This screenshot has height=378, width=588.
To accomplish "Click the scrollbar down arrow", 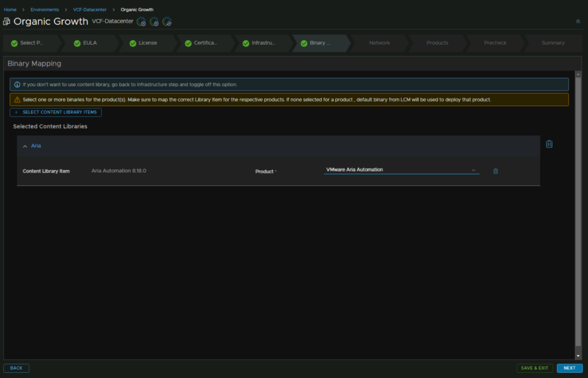I will [578, 356].
